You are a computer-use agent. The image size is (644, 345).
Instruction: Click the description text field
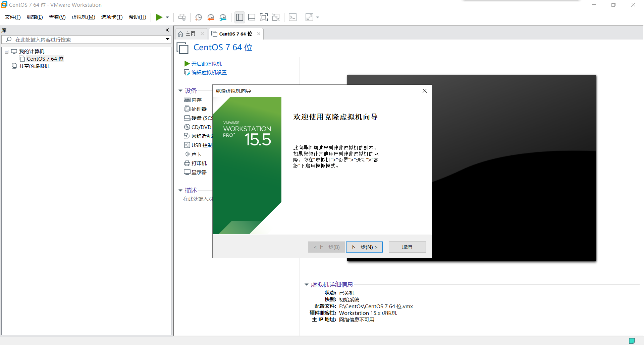pyautogui.click(x=198, y=199)
